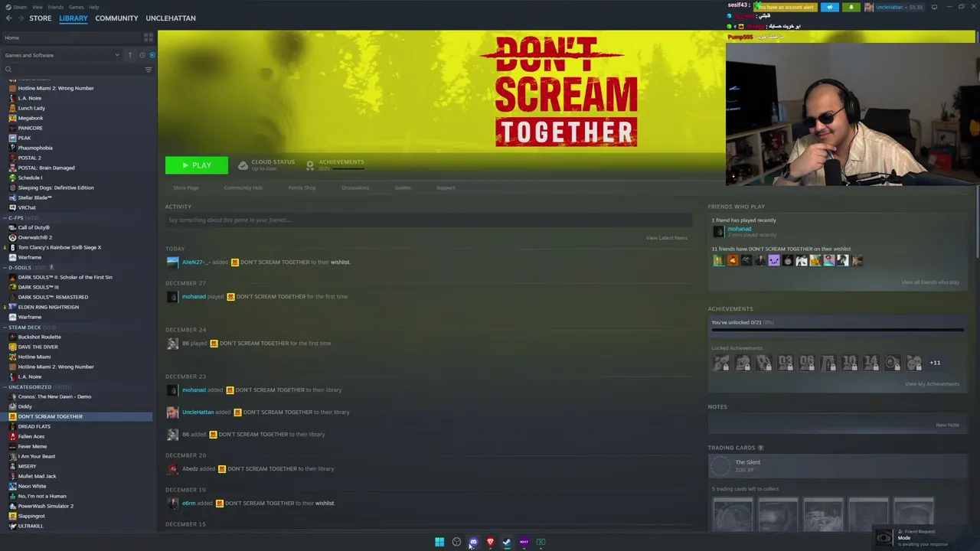Click the first wishlist friend avatar
Image resolution: width=980 pixels, height=551 pixels.
(718, 261)
